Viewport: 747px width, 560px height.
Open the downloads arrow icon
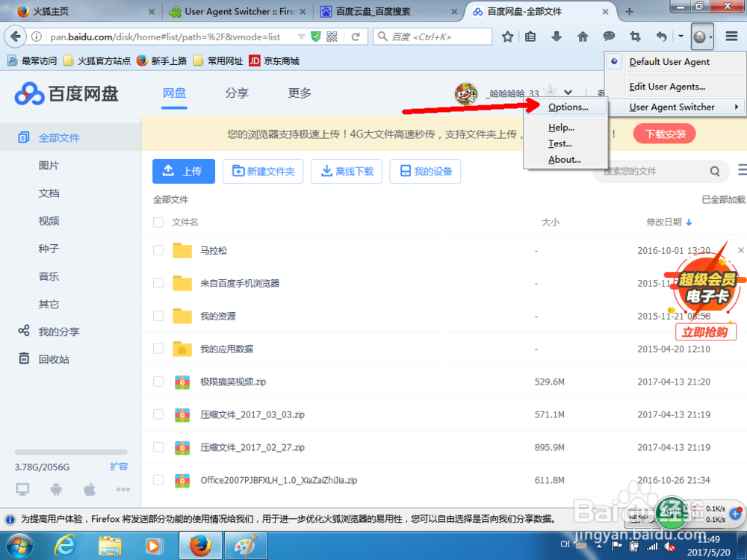[556, 37]
